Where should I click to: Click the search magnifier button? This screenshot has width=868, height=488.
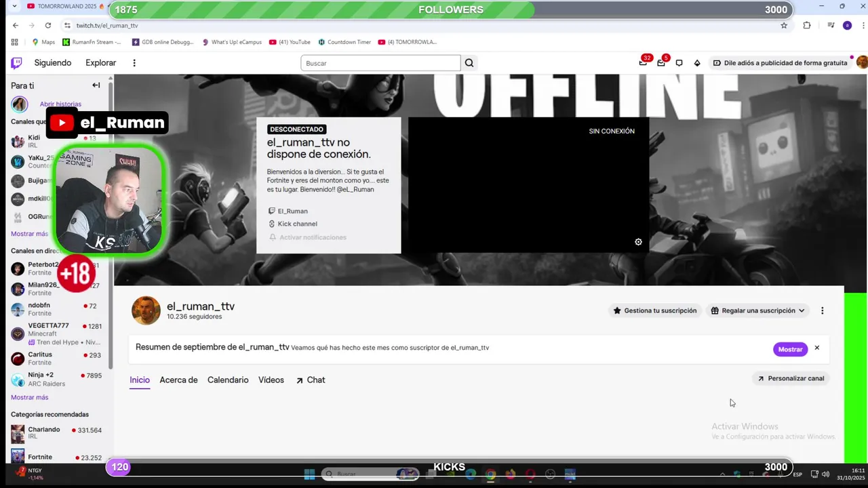click(469, 63)
